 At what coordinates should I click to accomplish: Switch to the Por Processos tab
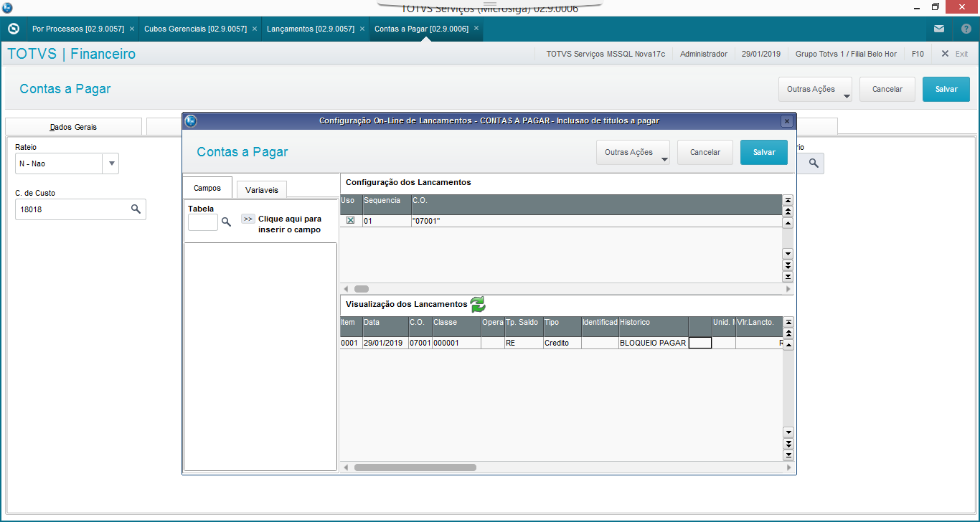click(x=78, y=29)
